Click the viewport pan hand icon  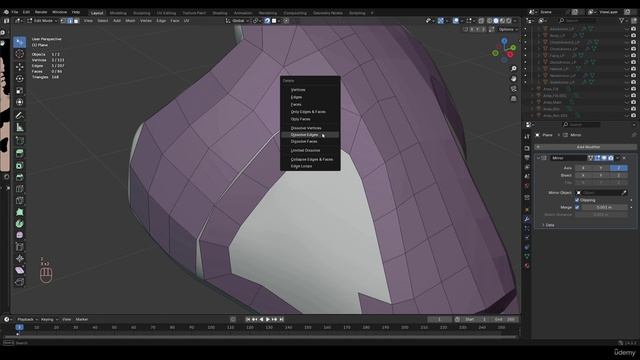pyautogui.click(x=513, y=78)
